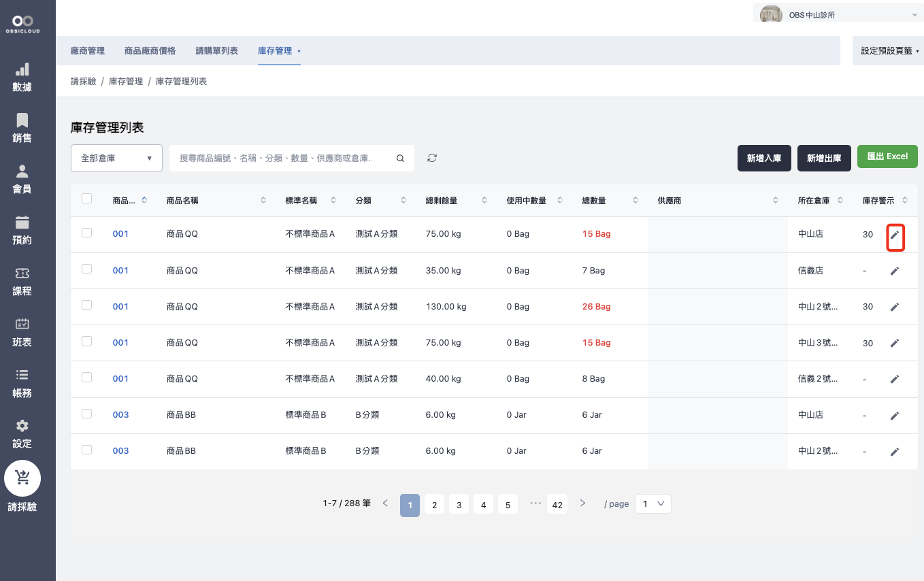The image size is (924, 581).
Task: Open the 設定 gear sidebar icon
Action: coord(22,426)
